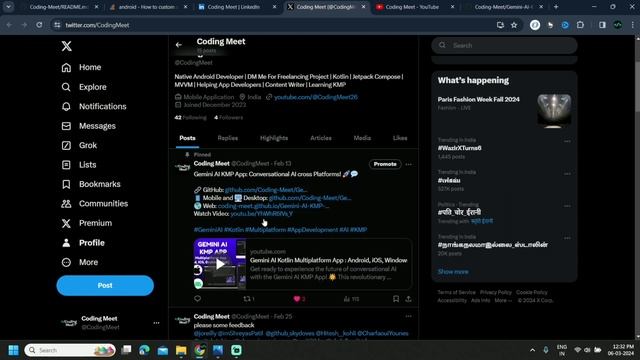Go back using the profile back arrow
Image resolution: width=640 pixels, height=360 pixels.
179,45
